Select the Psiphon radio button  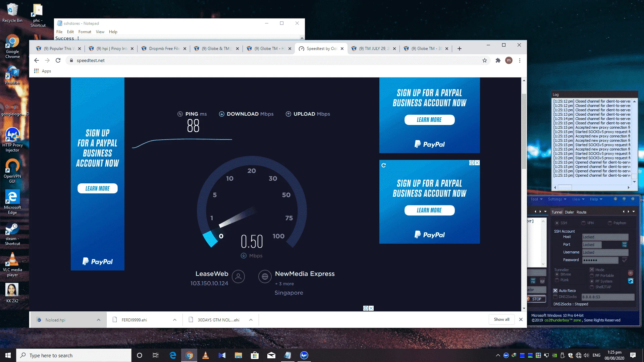coord(610,223)
